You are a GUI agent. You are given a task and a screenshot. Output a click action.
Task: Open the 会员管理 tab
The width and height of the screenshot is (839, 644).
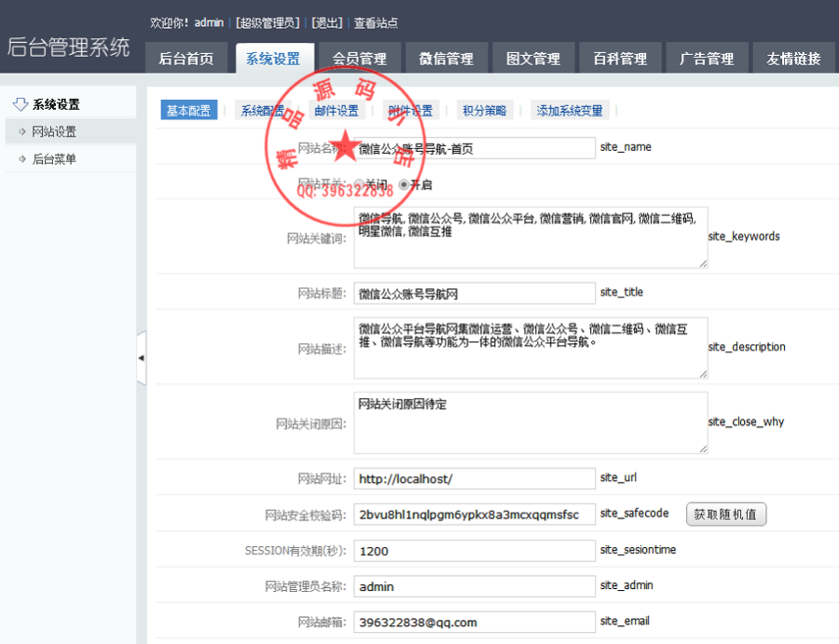(360, 58)
